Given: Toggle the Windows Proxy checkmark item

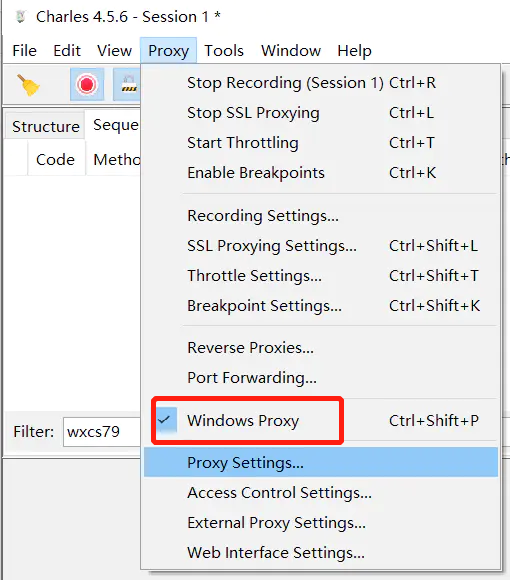Looking at the screenshot, I should 321,420.
